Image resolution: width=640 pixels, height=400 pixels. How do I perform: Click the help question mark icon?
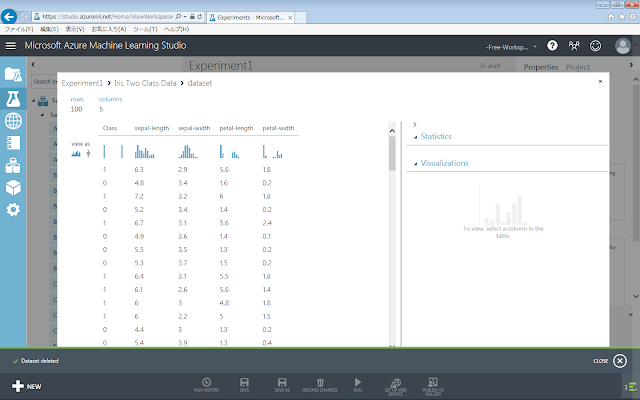[552, 46]
